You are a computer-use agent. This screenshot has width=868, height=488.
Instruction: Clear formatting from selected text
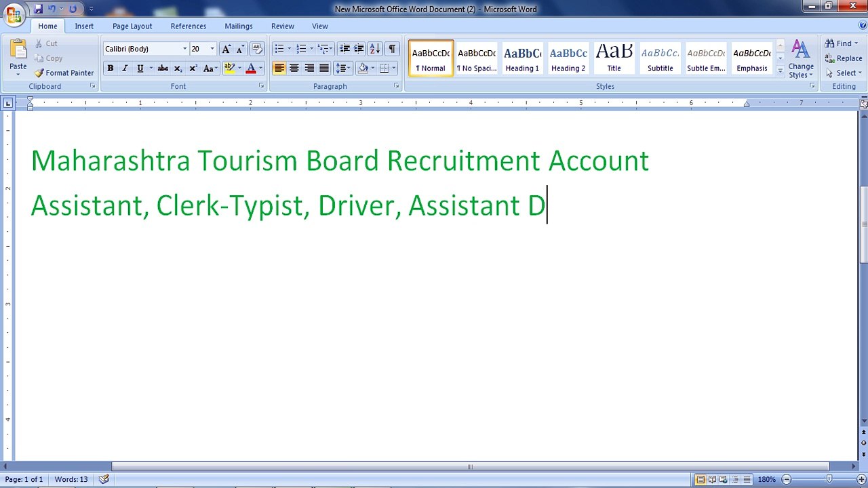click(x=256, y=49)
